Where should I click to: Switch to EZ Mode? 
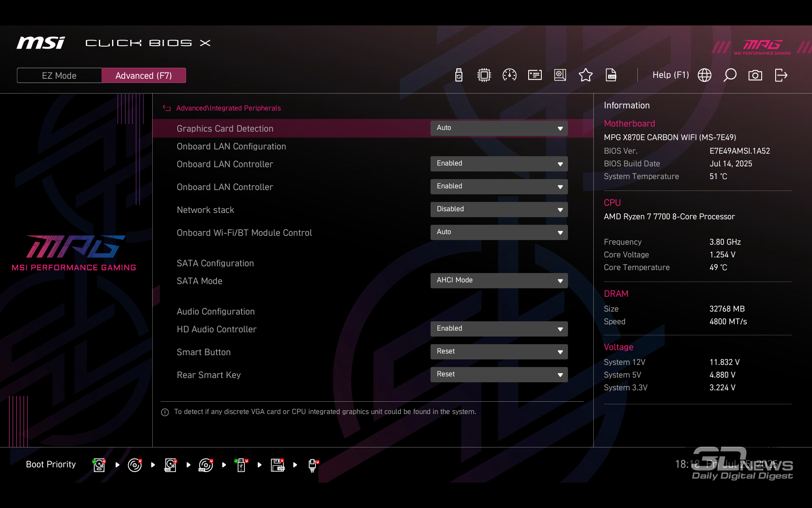59,75
